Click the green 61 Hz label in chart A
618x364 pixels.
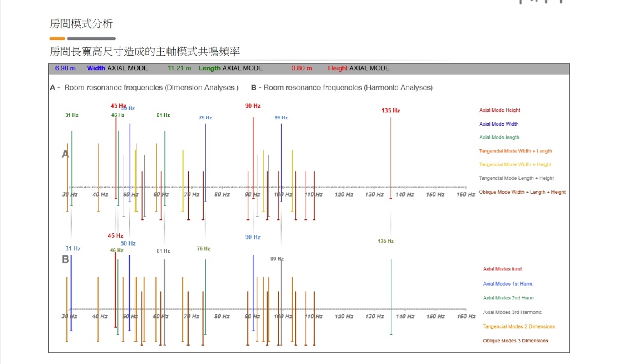click(x=163, y=115)
